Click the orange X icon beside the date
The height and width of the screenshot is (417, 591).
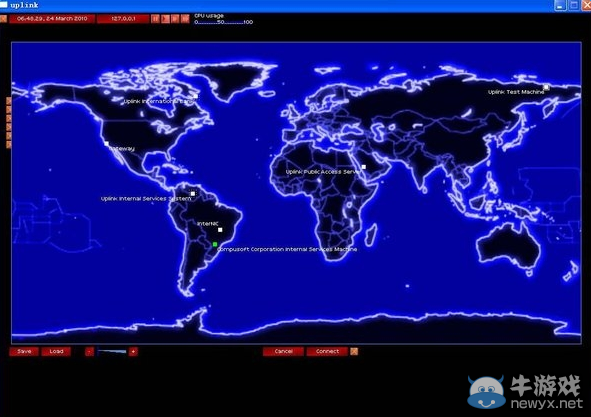pyautogui.click(x=3, y=18)
